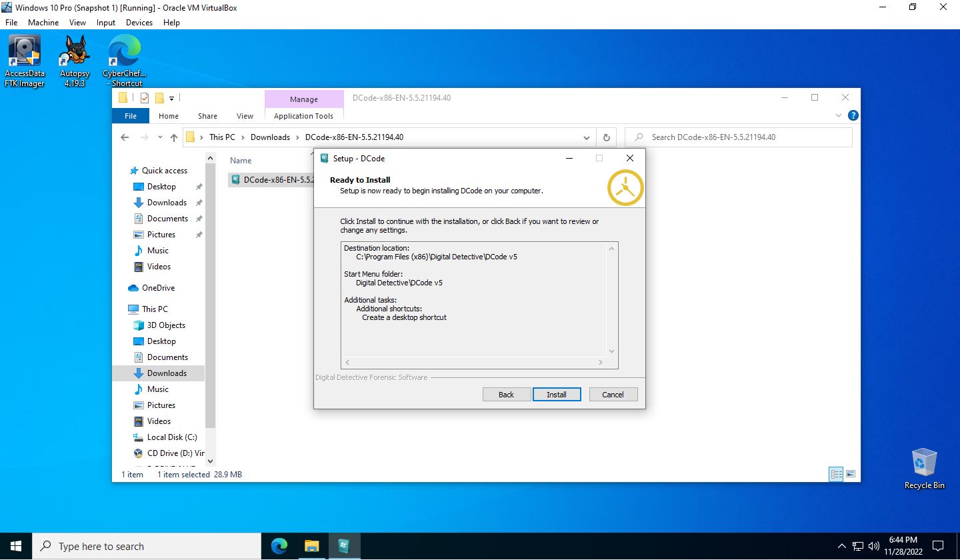Open the Windows Start menu

pyautogui.click(x=16, y=546)
